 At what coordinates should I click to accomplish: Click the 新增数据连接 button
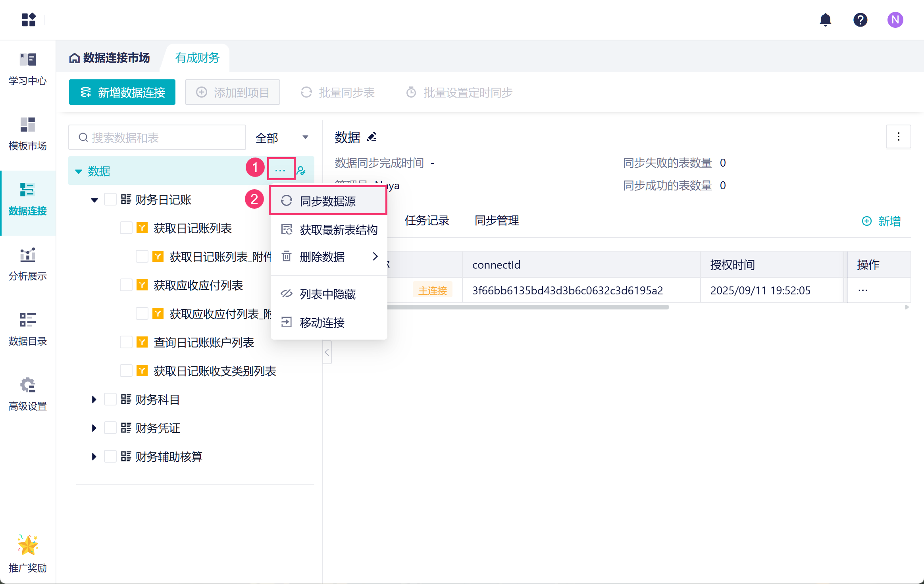pyautogui.click(x=122, y=92)
